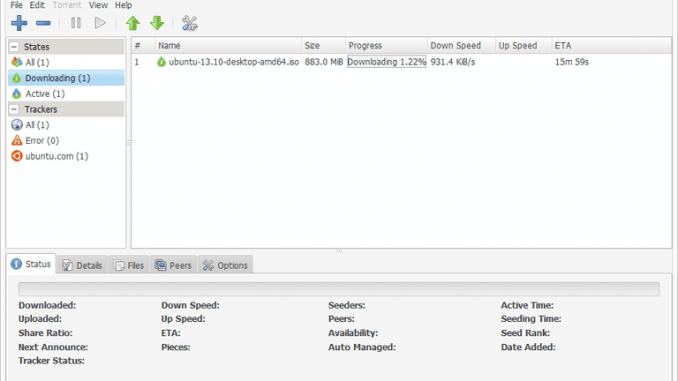Image resolution: width=678 pixels, height=381 pixels.
Task: Switch to the Files tab
Action: 128,265
